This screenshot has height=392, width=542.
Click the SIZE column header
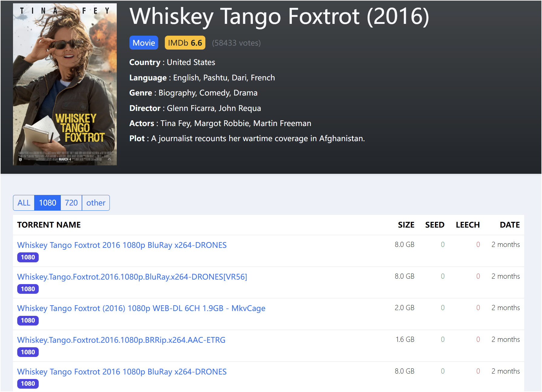click(406, 225)
